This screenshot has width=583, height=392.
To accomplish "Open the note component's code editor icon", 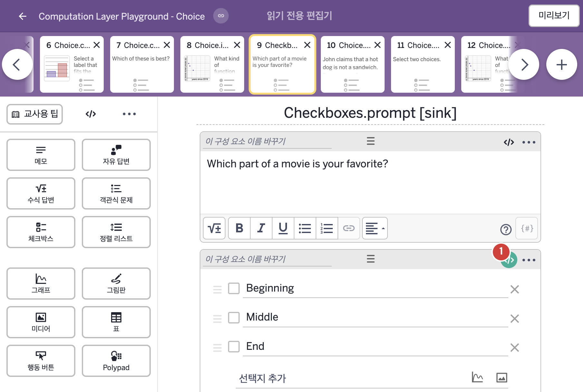I will pos(509,142).
